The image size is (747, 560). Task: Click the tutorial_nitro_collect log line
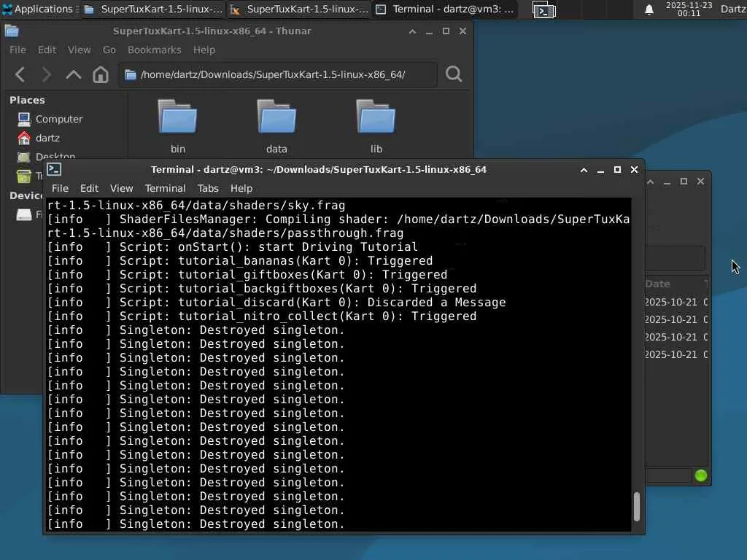[262, 316]
